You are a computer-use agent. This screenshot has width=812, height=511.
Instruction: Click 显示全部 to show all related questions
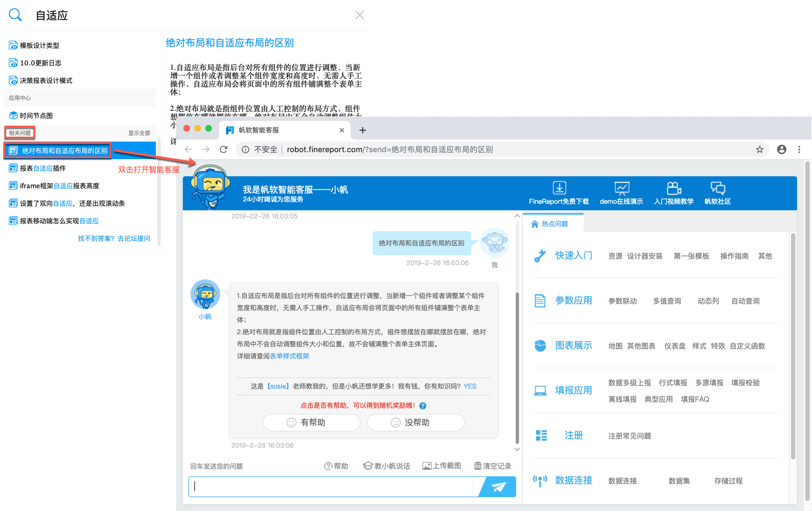pyautogui.click(x=139, y=133)
